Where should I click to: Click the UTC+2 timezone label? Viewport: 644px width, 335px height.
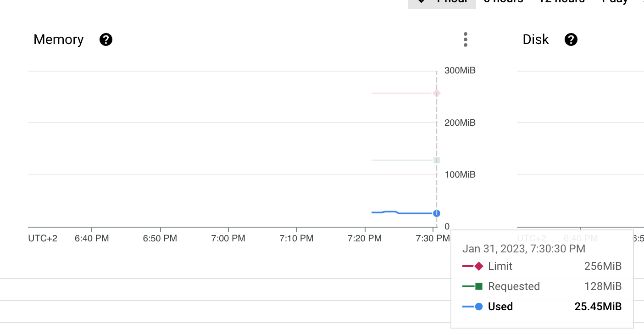pyautogui.click(x=43, y=238)
